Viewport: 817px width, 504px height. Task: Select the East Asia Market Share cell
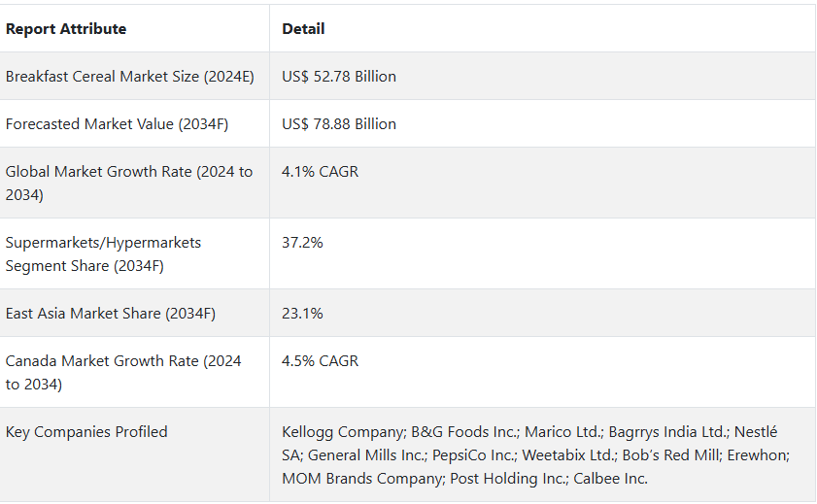tap(111, 314)
